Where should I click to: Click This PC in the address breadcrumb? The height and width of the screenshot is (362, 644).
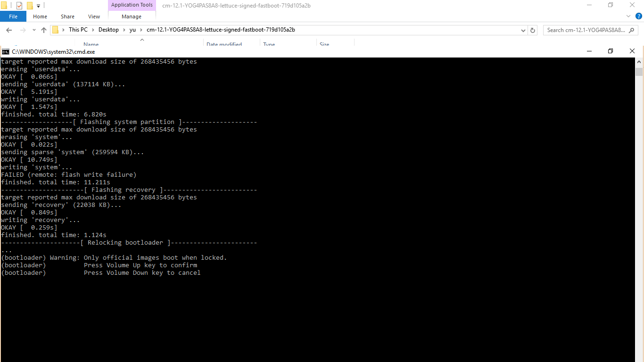tap(78, 30)
